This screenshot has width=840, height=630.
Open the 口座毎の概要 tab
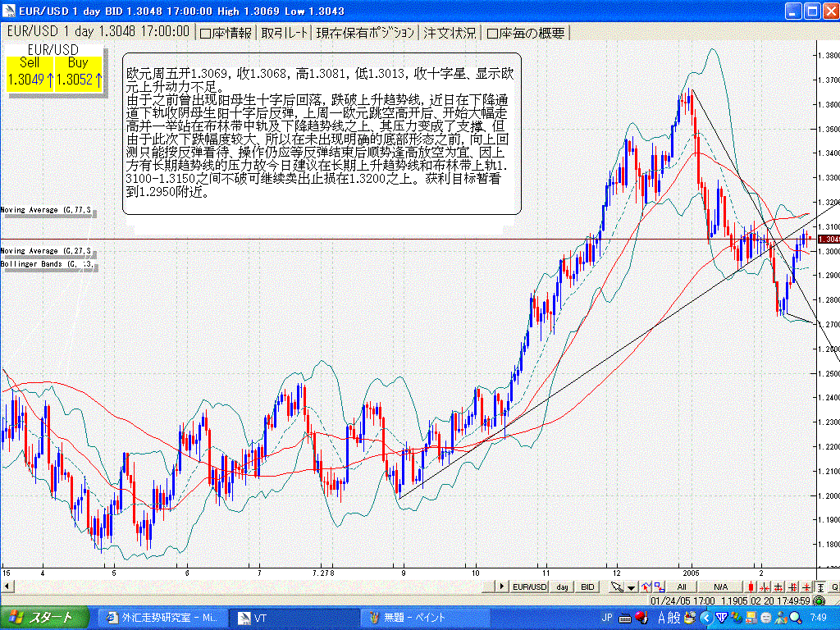pos(526,33)
